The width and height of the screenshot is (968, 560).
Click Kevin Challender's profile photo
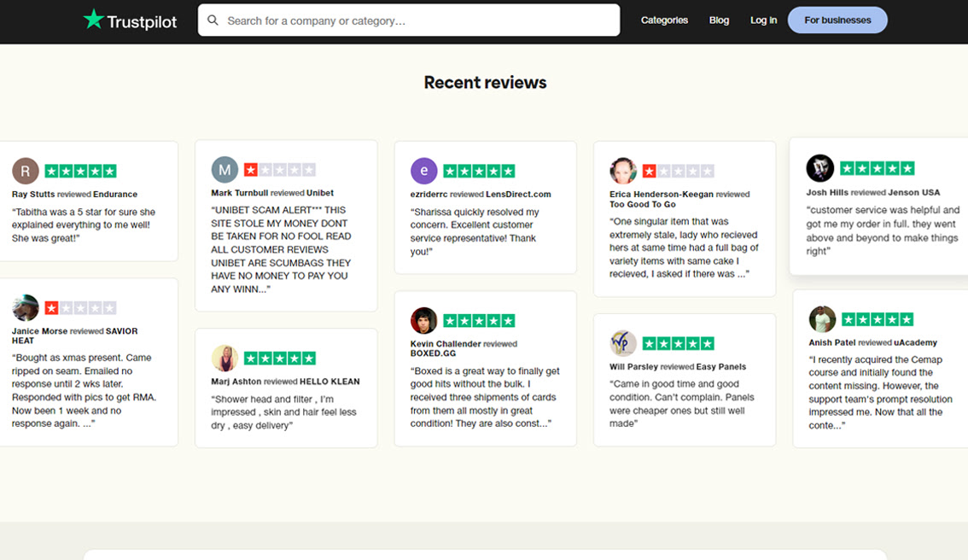click(x=424, y=320)
